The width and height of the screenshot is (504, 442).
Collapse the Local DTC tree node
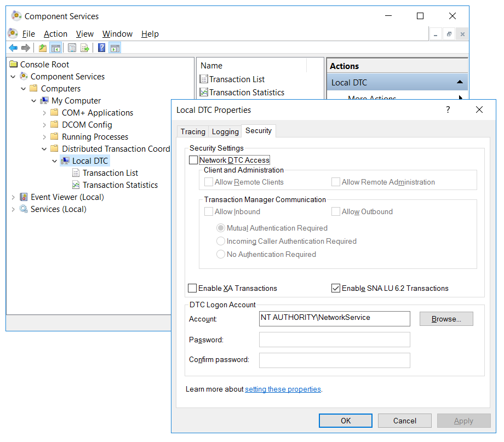click(55, 160)
